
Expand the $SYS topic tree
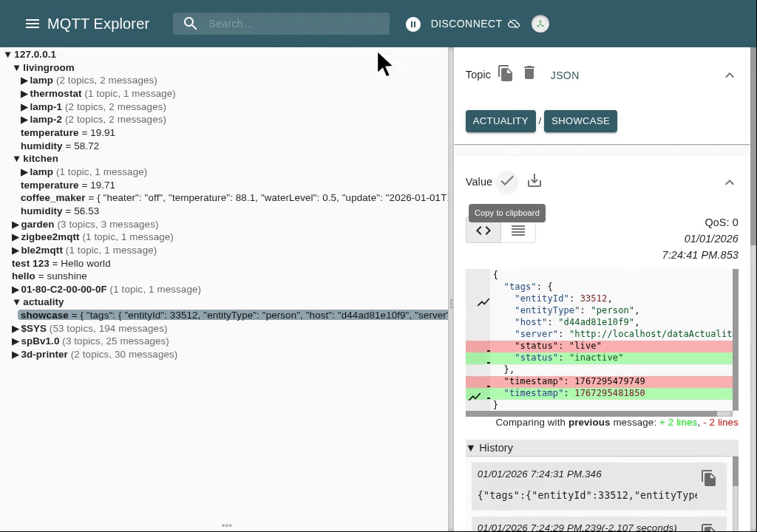tap(16, 329)
